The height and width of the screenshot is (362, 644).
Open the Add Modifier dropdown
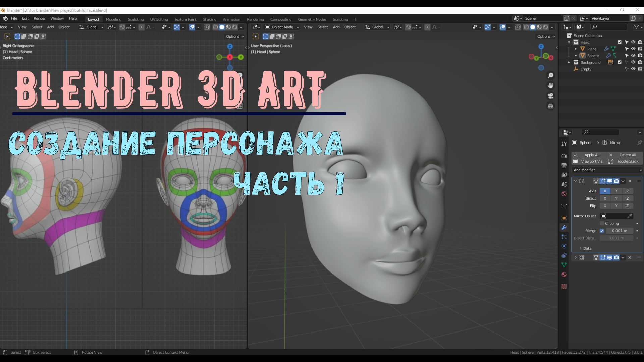pyautogui.click(x=606, y=170)
